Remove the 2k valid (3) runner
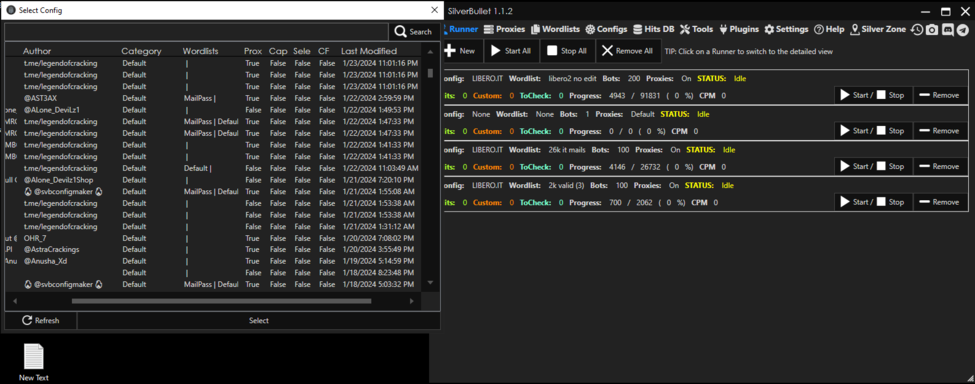The width and height of the screenshot is (975, 384). tap(940, 202)
